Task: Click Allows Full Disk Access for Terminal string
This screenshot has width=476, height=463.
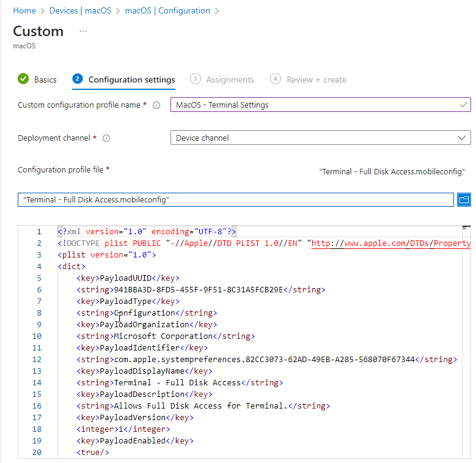Action: pos(200,406)
